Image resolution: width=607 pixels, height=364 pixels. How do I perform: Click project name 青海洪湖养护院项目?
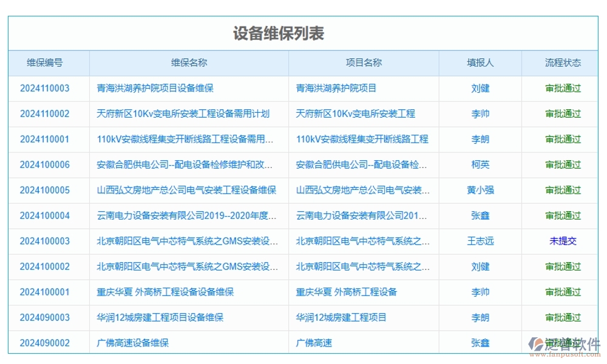pyautogui.click(x=337, y=89)
